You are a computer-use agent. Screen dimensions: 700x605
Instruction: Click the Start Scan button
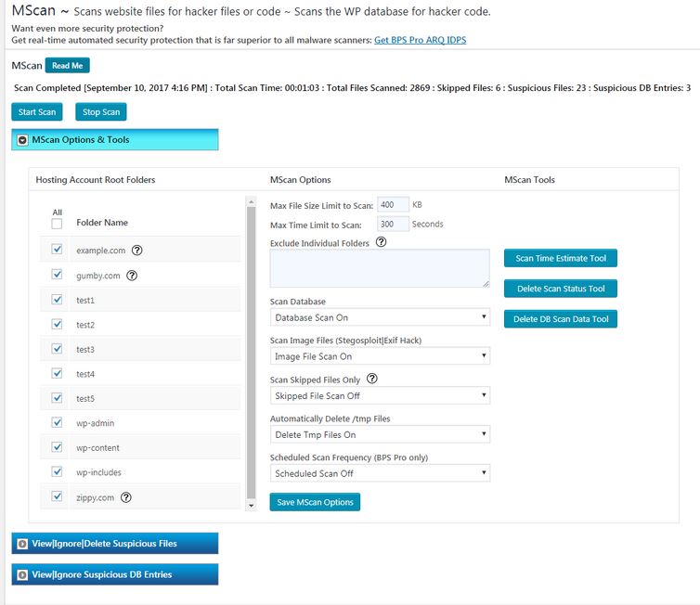(x=37, y=112)
